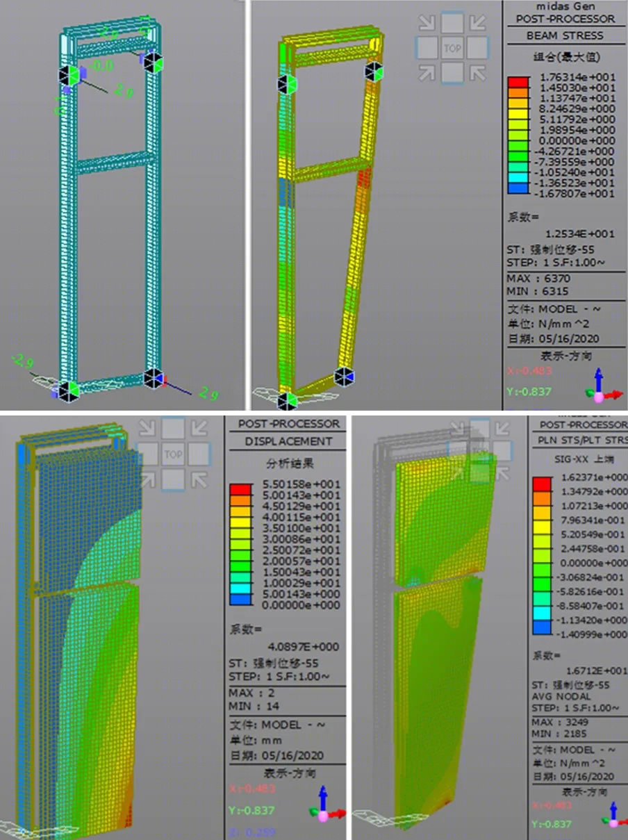Select bottom-left support symbol on cyan wireframe model

coord(68,390)
